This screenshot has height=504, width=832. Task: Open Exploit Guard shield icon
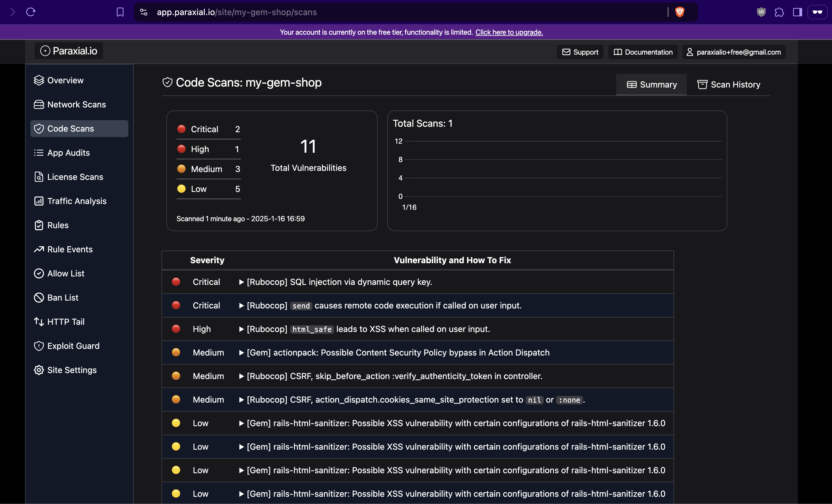(x=39, y=346)
